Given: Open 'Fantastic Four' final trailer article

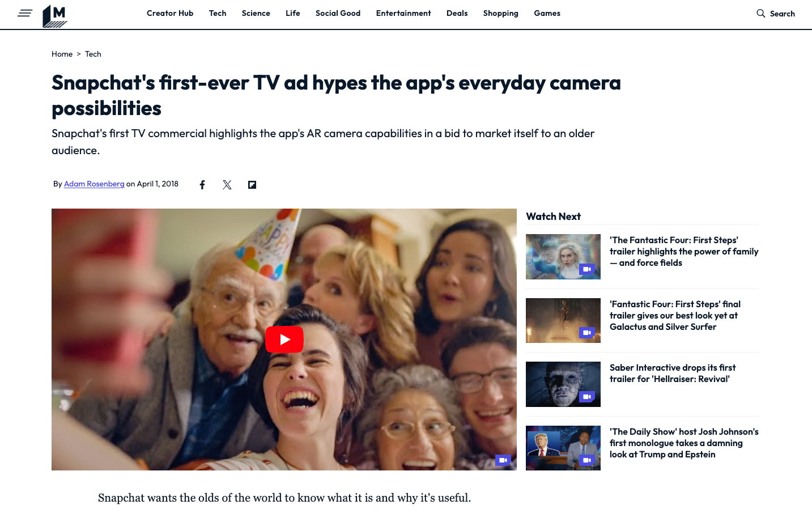Looking at the screenshot, I should [675, 316].
